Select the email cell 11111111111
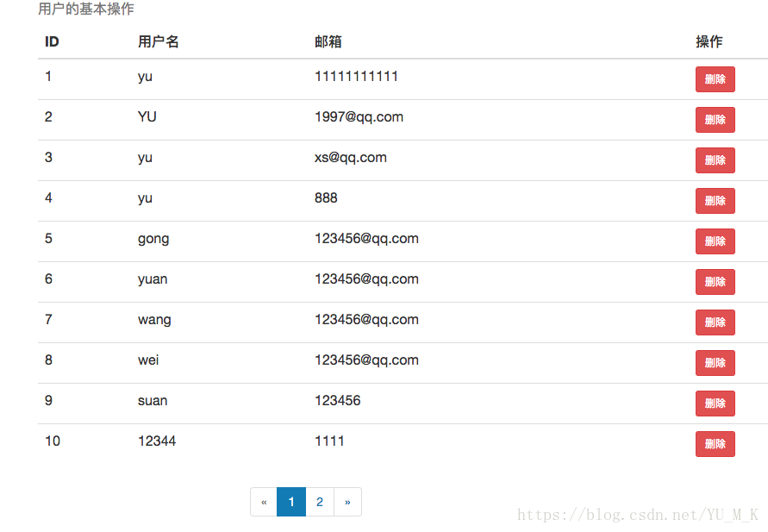 356,77
